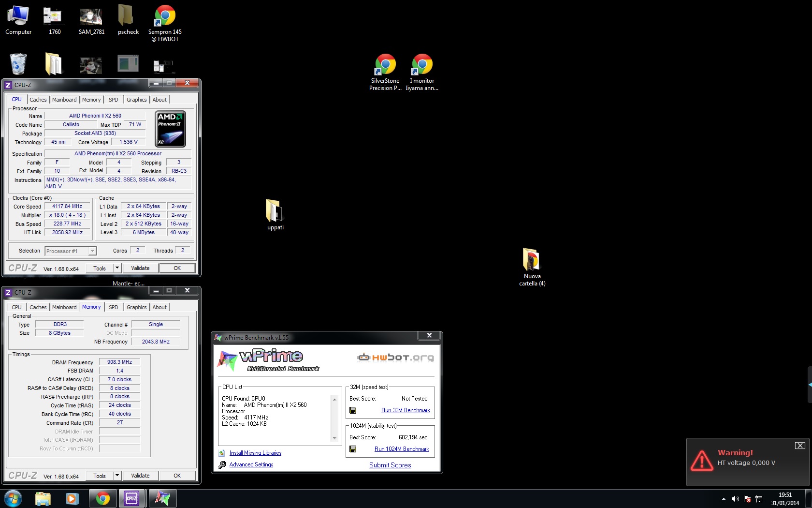This screenshot has width=812, height=508.
Task: Click Validate in top CPU-Z window
Action: 140,268
